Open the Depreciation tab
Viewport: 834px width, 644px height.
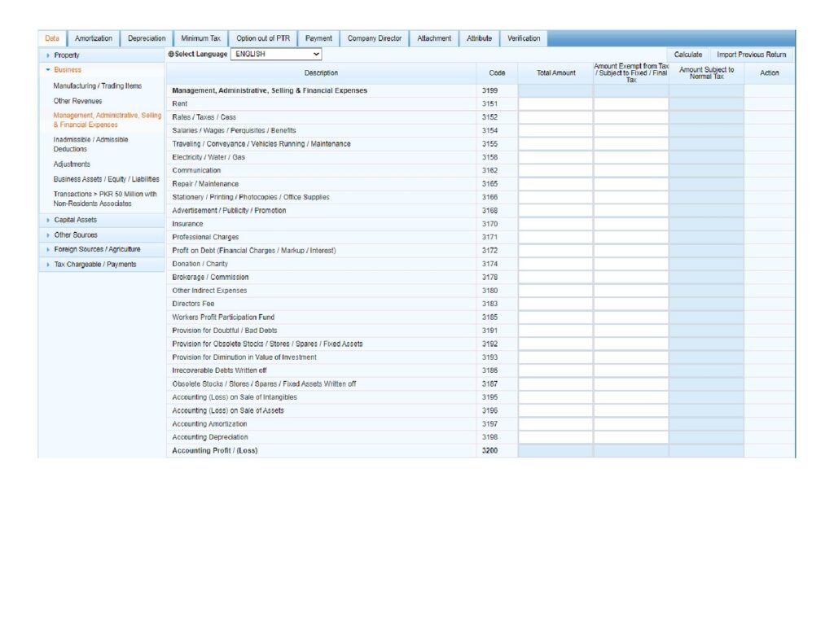tap(147, 38)
